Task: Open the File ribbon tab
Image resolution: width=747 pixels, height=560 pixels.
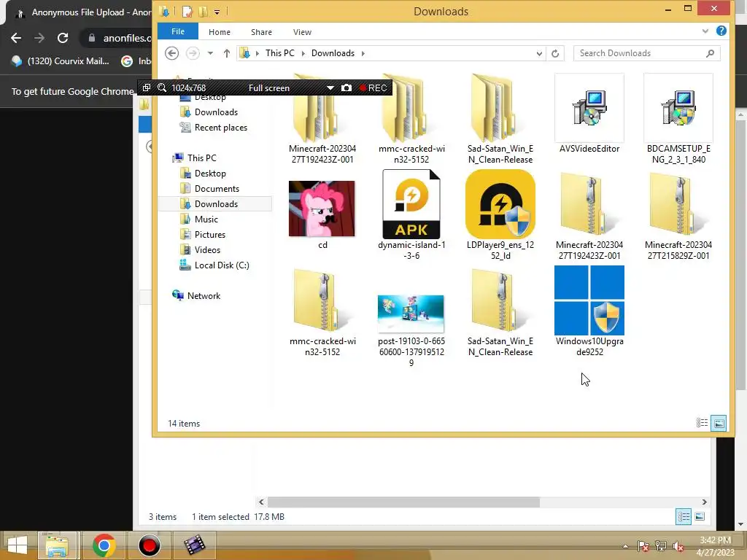Action: [178, 31]
